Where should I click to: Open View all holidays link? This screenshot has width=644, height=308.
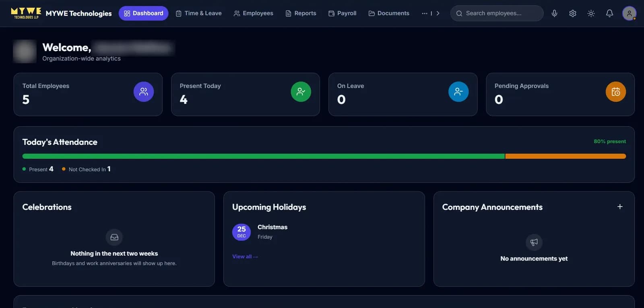point(245,257)
